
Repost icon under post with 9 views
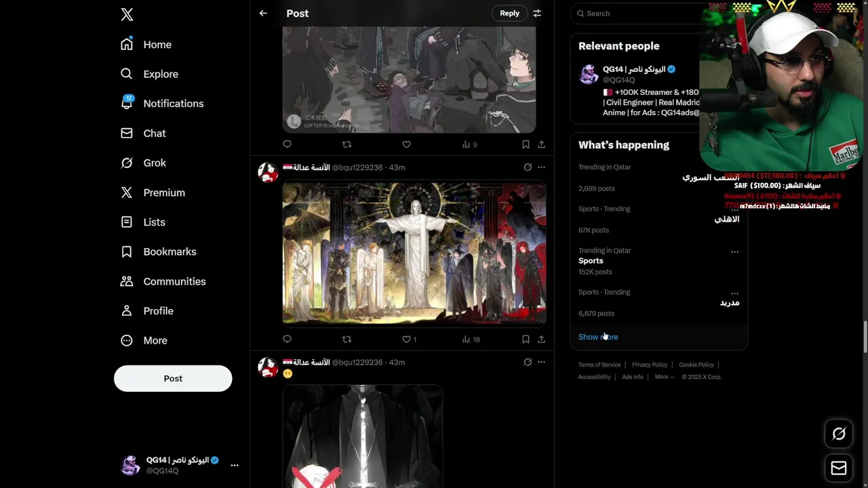click(x=347, y=144)
